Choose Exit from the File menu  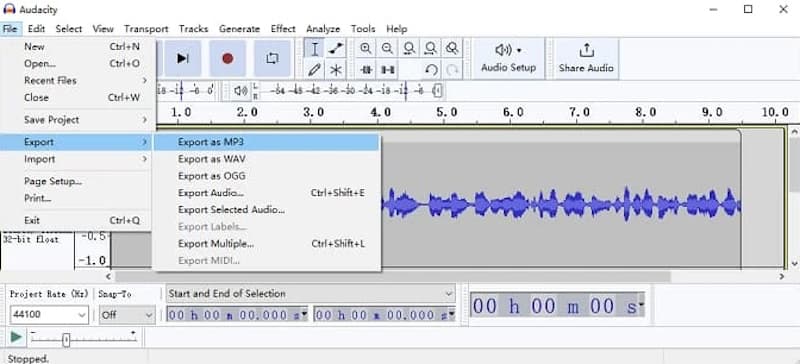[76, 221]
